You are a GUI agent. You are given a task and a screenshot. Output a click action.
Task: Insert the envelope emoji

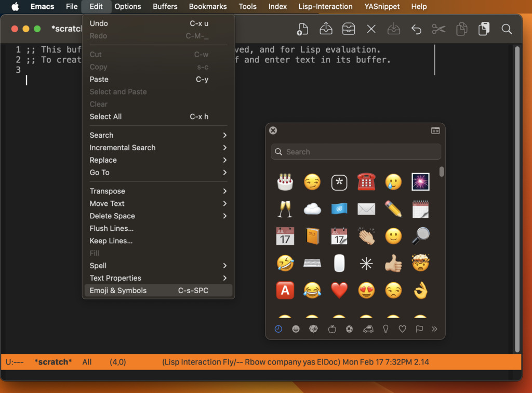(x=366, y=209)
